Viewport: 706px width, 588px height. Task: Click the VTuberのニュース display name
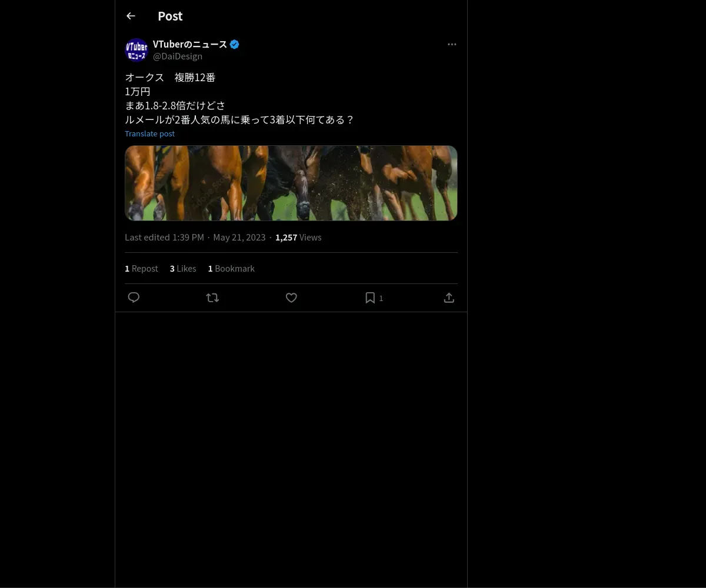pyautogui.click(x=189, y=44)
